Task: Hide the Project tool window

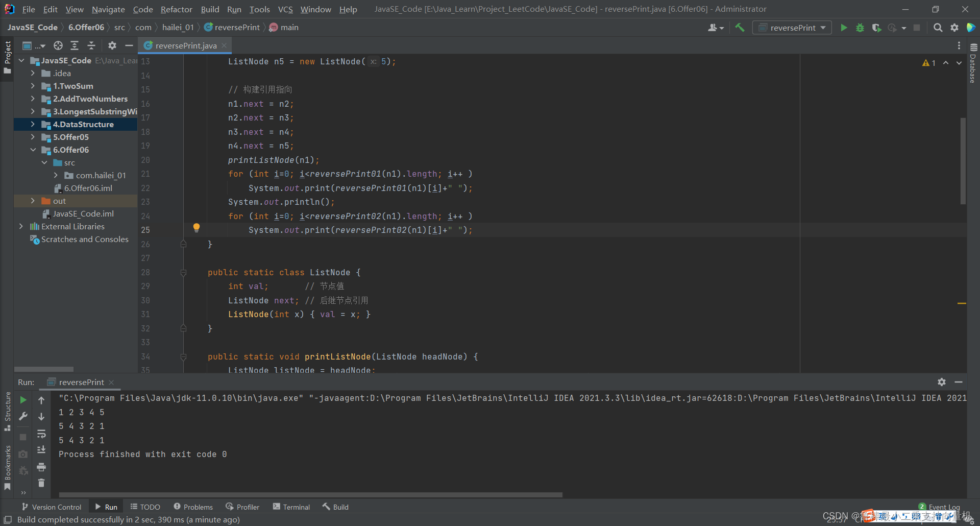Action: coord(129,45)
